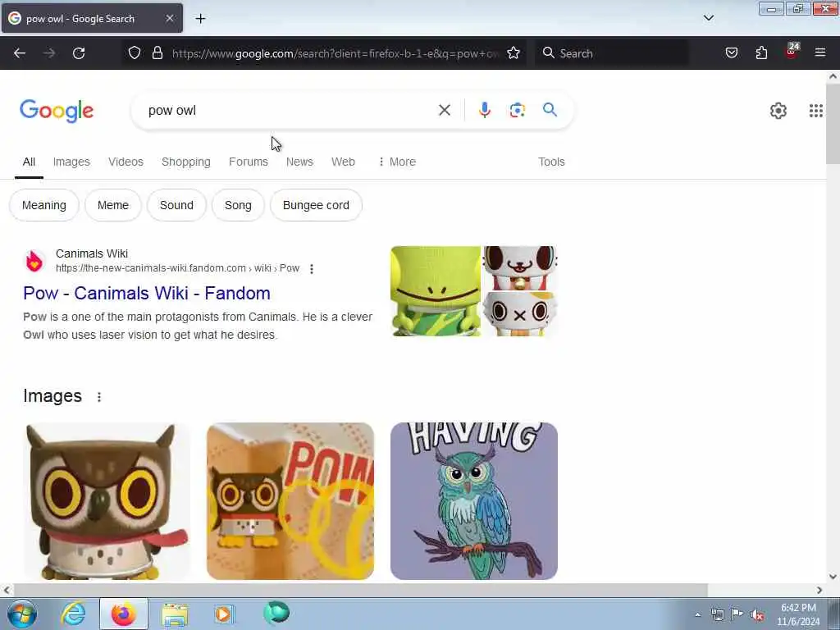840x630 pixels.
Task: Open Images section options menu
Action: click(99, 397)
